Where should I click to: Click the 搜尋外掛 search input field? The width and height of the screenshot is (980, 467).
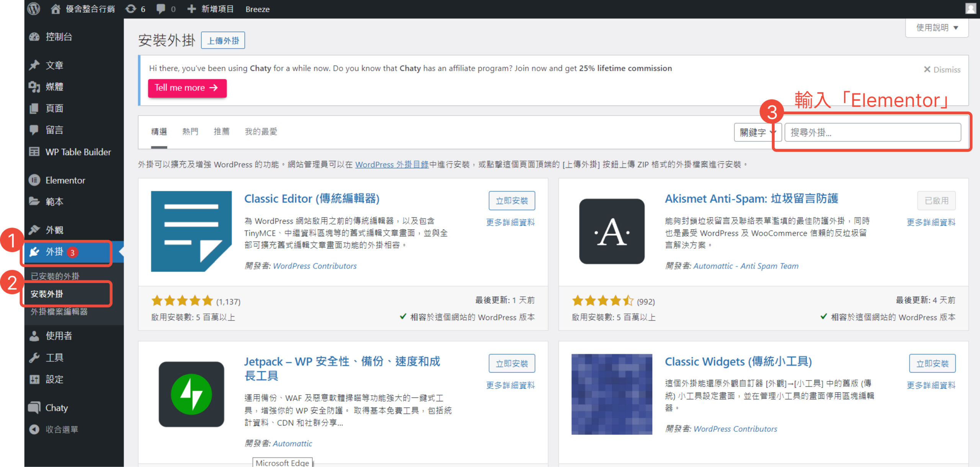point(872,132)
